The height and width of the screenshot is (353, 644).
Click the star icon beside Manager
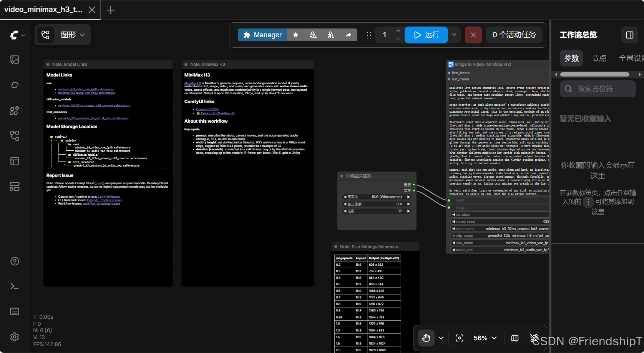(x=295, y=35)
